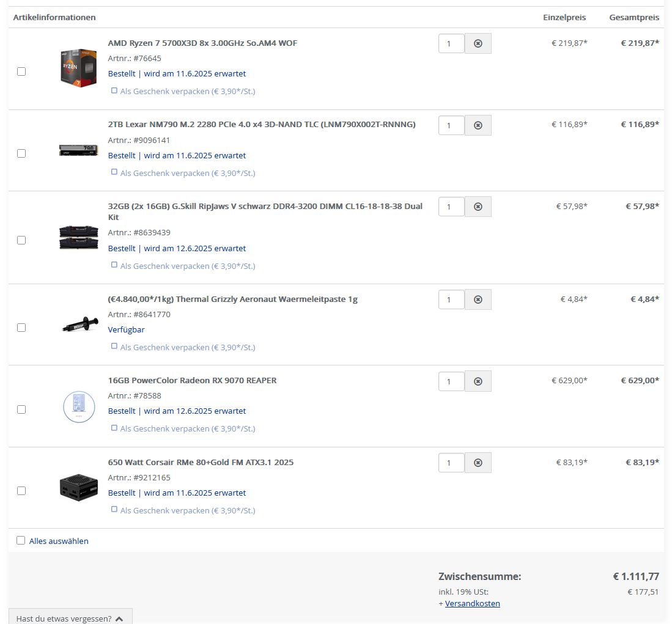The image size is (672, 624).
Task: Click article number #9212165
Action: (x=152, y=477)
